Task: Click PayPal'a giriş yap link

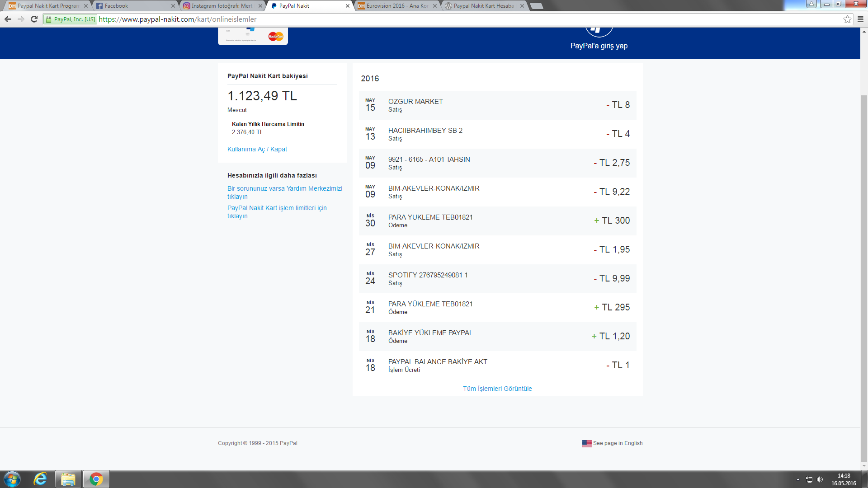Action: click(x=599, y=46)
